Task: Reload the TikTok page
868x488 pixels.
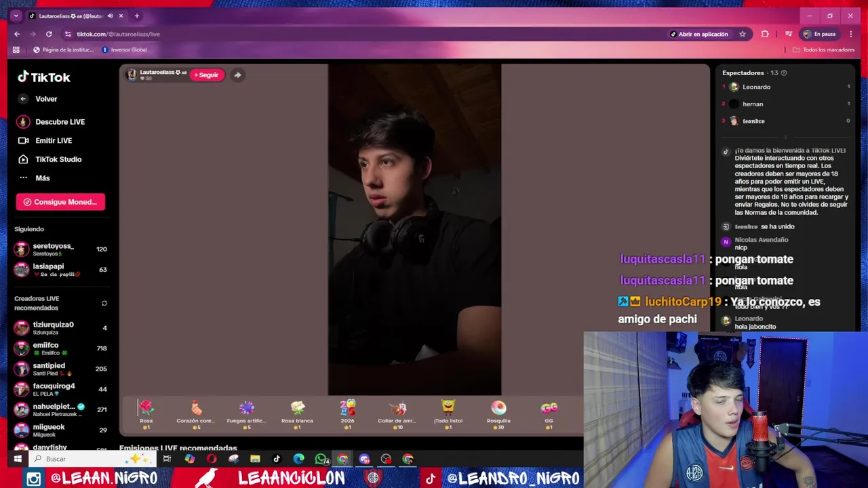Action: pos(49,34)
